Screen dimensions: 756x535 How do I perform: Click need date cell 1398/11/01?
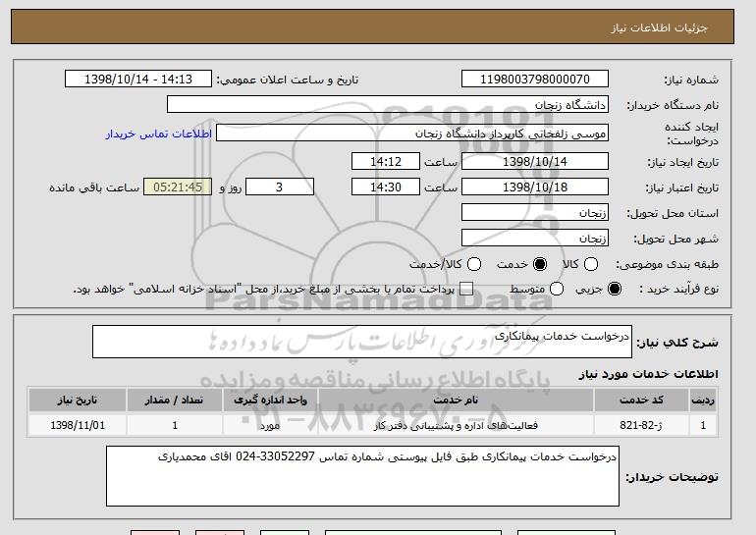(x=78, y=425)
